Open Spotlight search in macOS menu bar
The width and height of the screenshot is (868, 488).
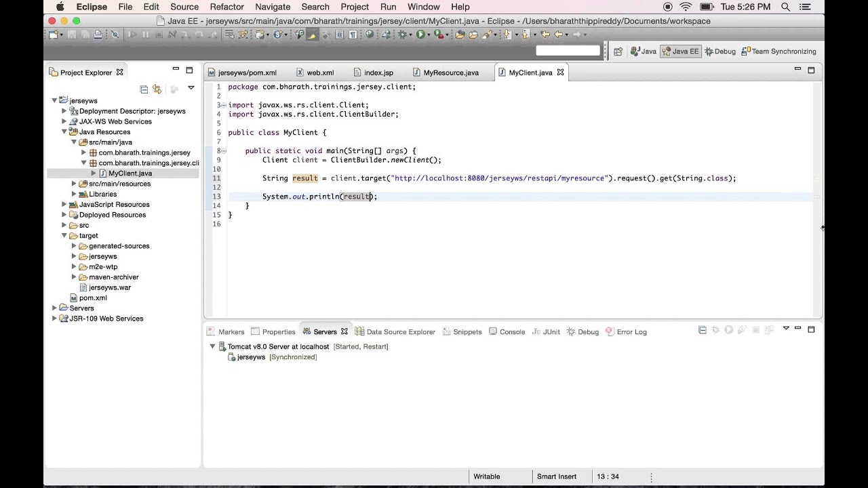[786, 7]
